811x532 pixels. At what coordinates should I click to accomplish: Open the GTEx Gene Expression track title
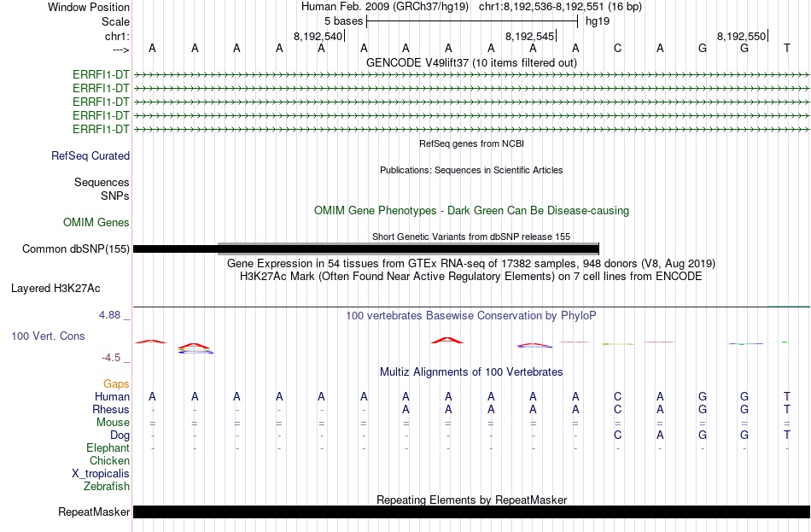(471, 263)
